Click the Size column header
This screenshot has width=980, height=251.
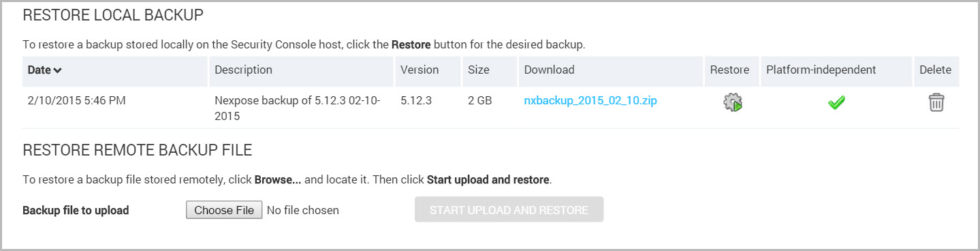pos(478,70)
